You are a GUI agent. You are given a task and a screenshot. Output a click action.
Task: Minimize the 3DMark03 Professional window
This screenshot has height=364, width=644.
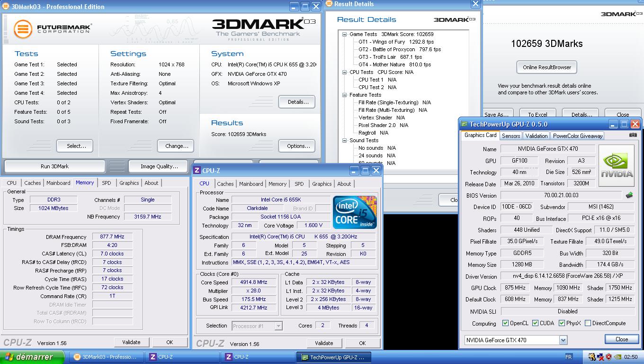pos(294,7)
